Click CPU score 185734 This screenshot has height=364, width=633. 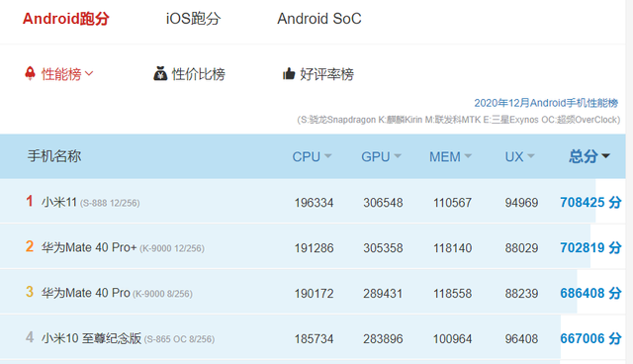(x=315, y=338)
